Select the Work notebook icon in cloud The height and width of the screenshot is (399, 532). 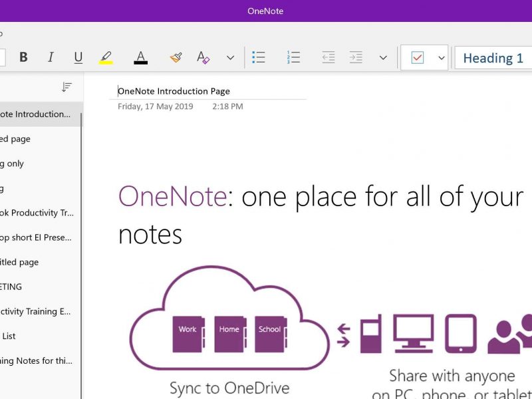pos(189,334)
